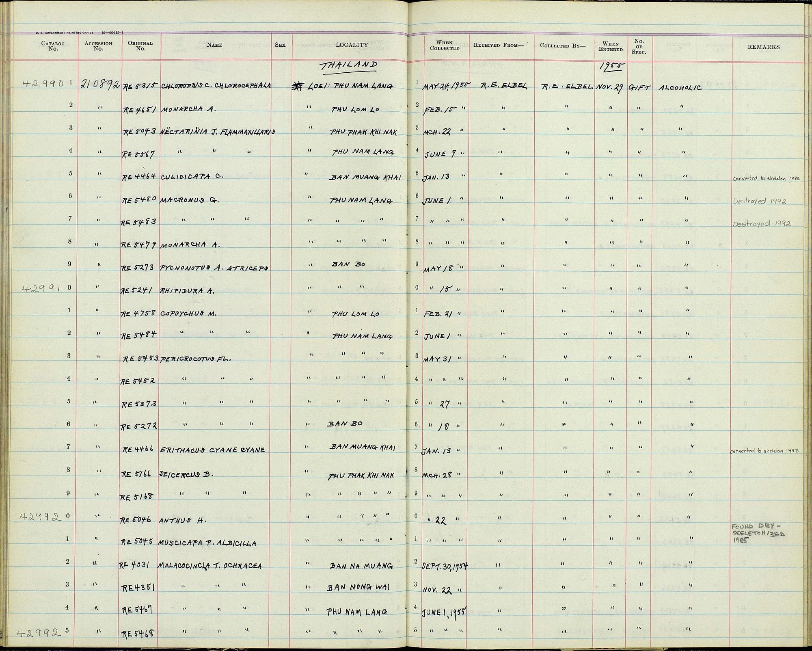This screenshot has height=651, width=812.
Task: Click the name "Pericrocotus Fl."
Action: (196, 359)
